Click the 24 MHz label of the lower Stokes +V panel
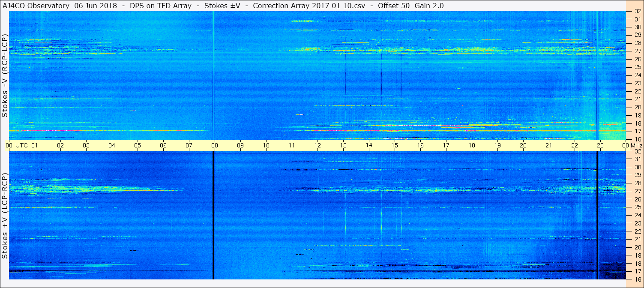The image size is (644, 288). 637,215
